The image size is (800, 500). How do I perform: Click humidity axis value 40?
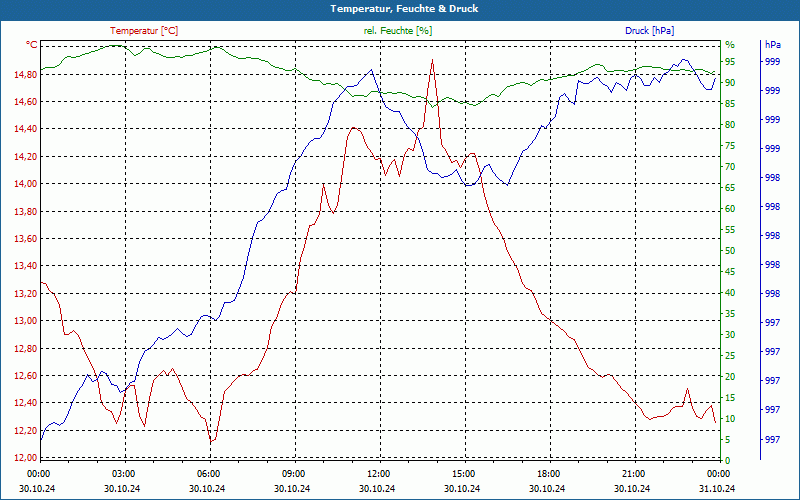point(730,293)
